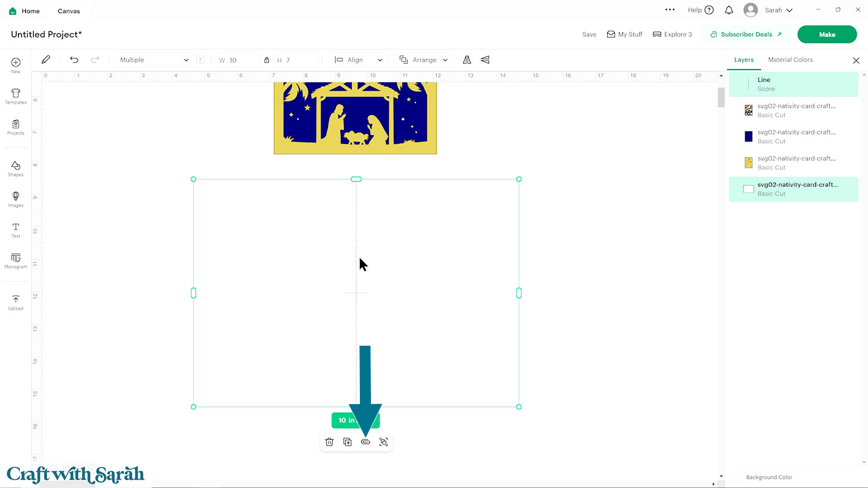Viewport: 868px width, 488px height.
Task: Click the canvas vertical scrollbar thumb
Action: [x=721, y=97]
